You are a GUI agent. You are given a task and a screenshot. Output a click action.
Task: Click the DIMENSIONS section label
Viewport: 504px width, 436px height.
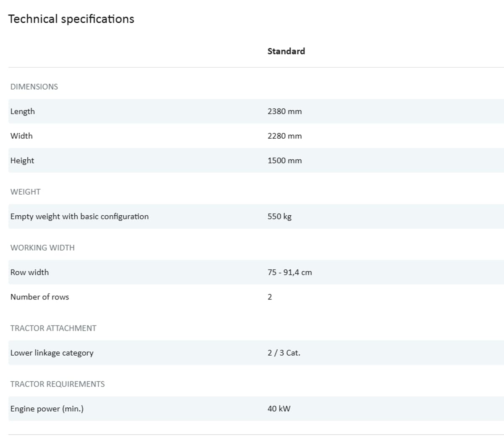tap(34, 87)
